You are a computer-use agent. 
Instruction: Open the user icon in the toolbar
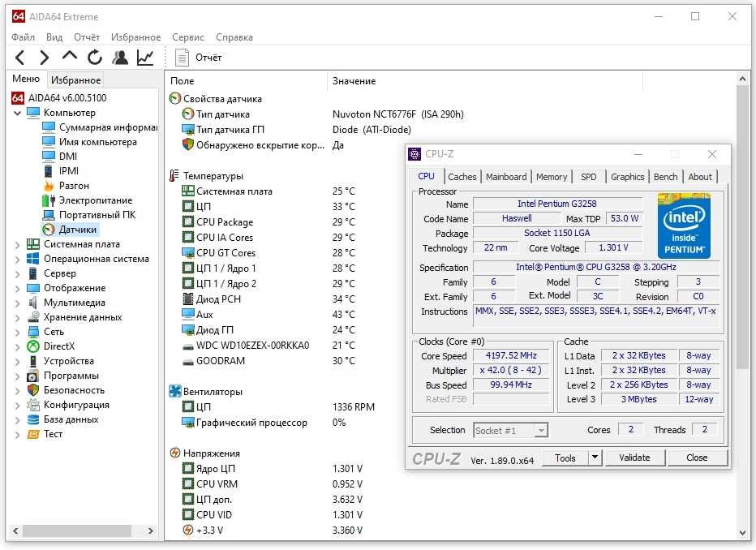tap(120, 58)
